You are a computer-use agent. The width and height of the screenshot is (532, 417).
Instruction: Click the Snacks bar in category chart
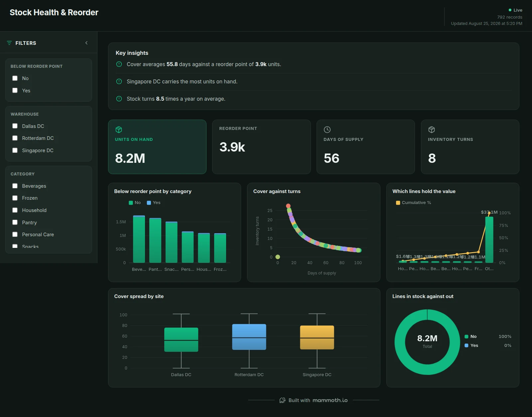coord(172,242)
